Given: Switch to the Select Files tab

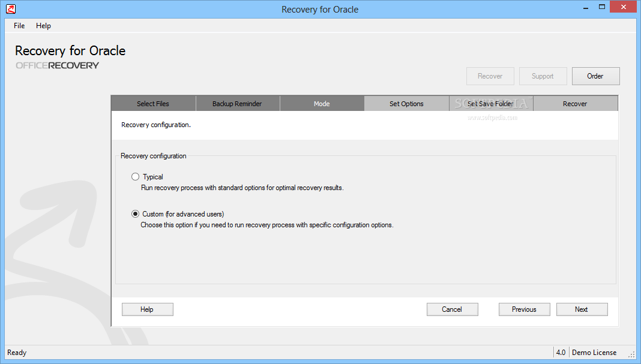Looking at the screenshot, I should click(x=153, y=104).
